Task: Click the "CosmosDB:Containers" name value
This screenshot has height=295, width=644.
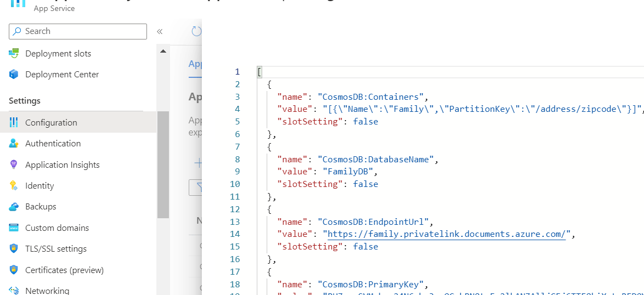Action: pos(371,97)
